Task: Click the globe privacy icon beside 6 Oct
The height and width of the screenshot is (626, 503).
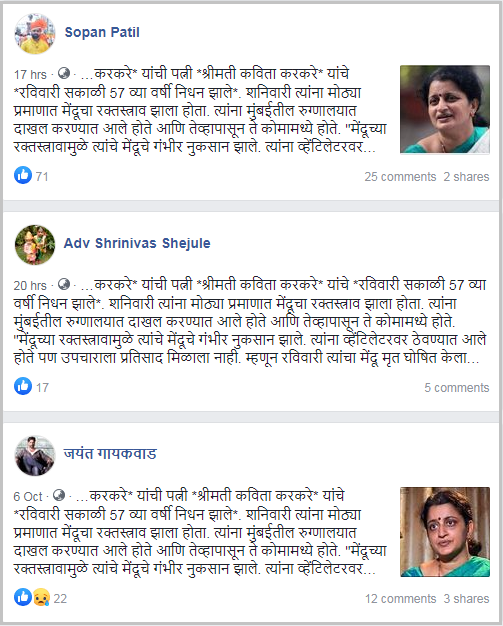Action: (59, 495)
